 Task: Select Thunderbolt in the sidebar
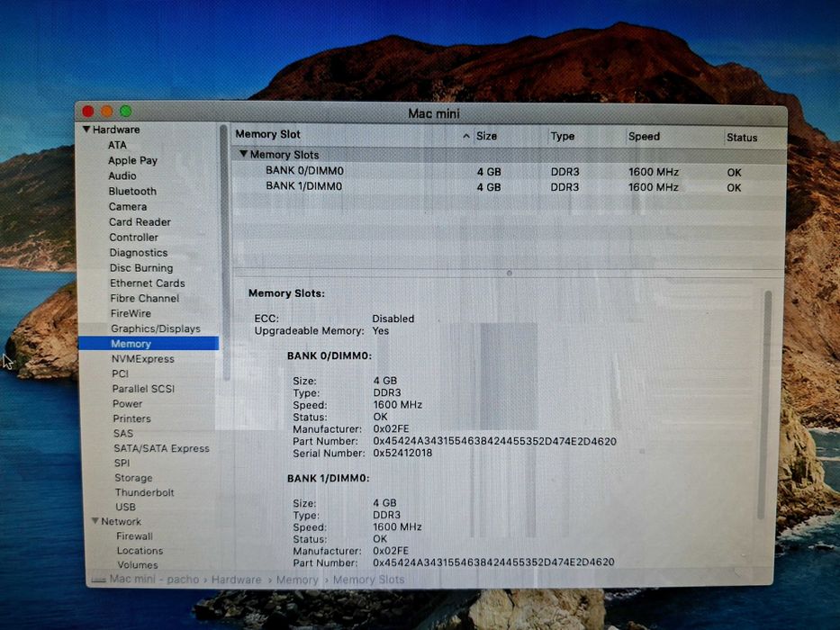pyautogui.click(x=145, y=492)
